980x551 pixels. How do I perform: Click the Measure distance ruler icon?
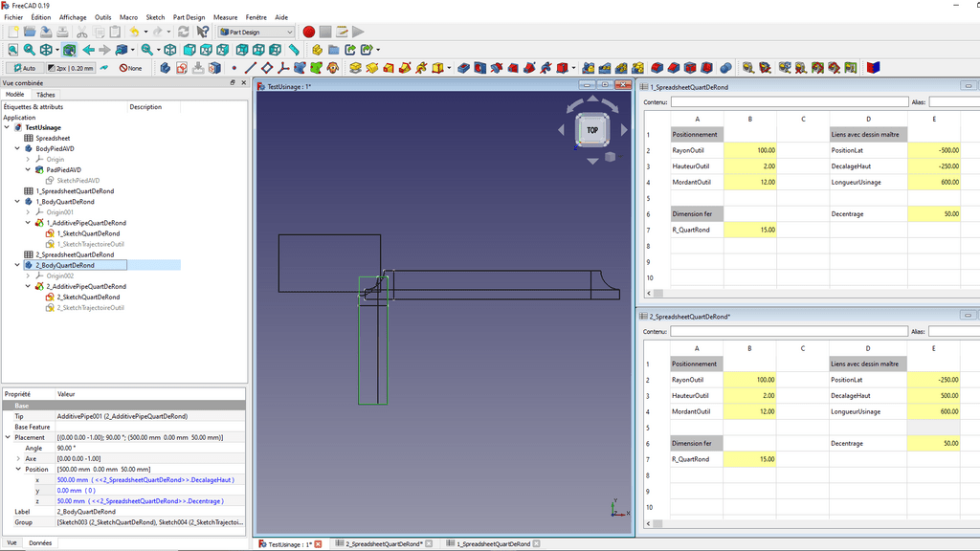pyautogui.click(x=294, y=50)
